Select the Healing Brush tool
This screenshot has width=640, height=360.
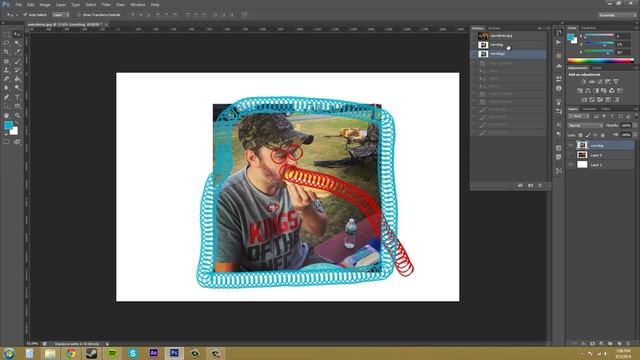[6, 61]
